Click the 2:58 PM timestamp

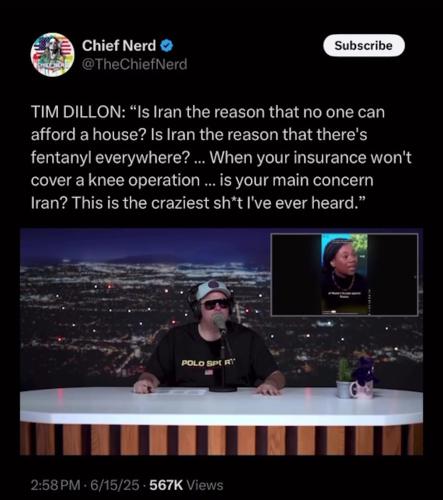tap(55, 485)
